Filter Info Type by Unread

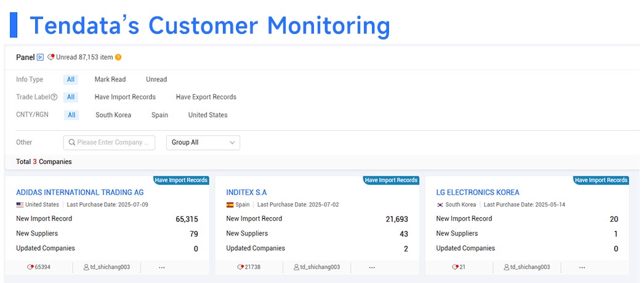tap(156, 80)
